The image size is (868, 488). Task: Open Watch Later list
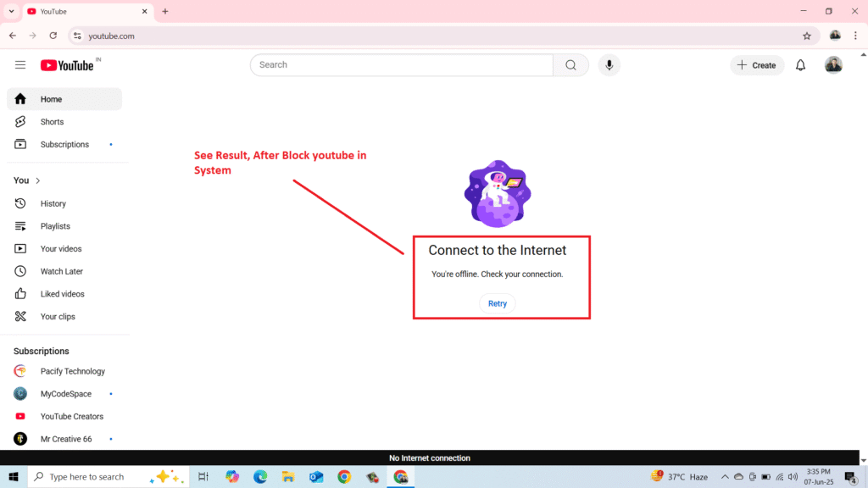click(64, 272)
